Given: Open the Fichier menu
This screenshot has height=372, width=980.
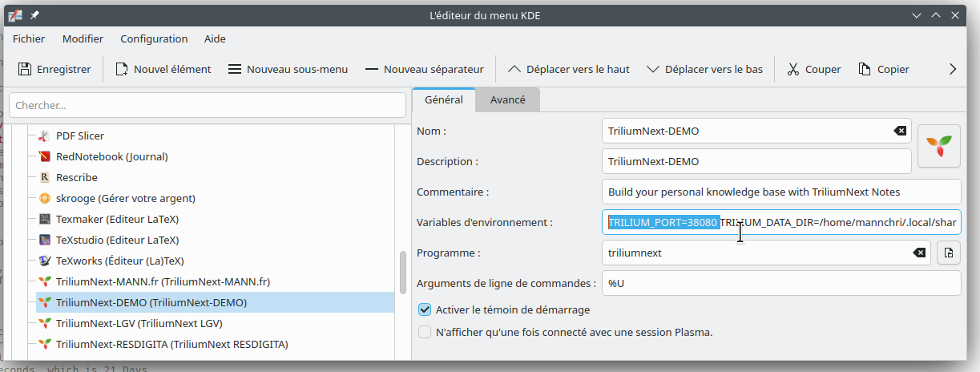Looking at the screenshot, I should point(29,38).
